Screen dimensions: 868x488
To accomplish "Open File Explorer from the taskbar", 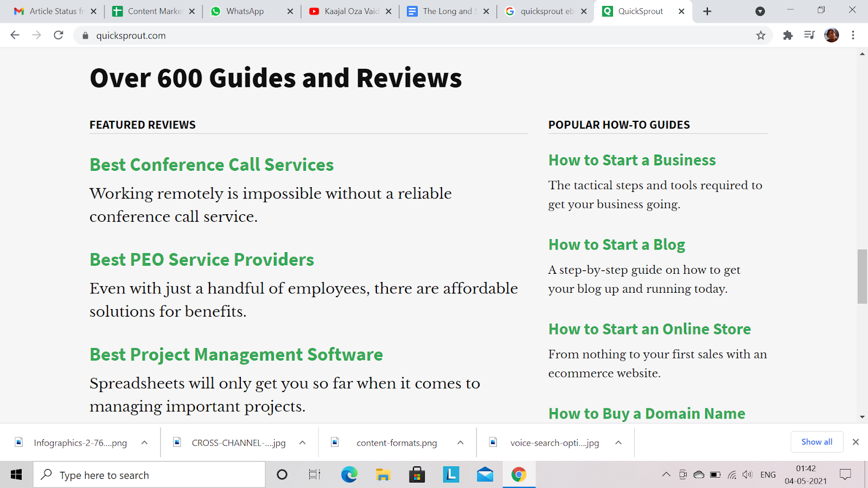I will pos(383,475).
